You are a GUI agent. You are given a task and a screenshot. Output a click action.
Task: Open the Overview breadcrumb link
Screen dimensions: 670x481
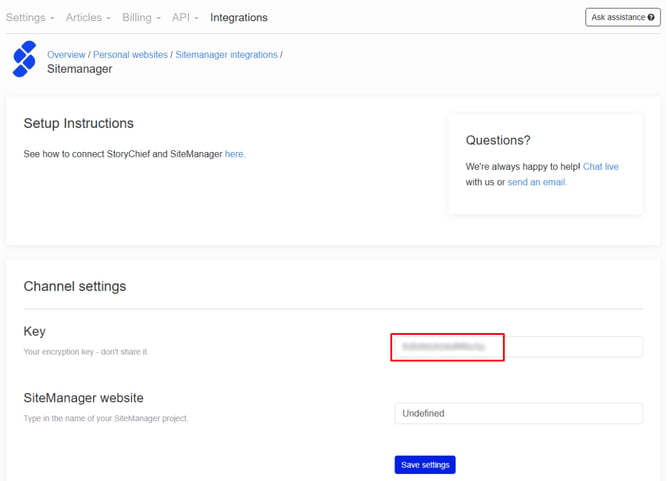(x=66, y=55)
